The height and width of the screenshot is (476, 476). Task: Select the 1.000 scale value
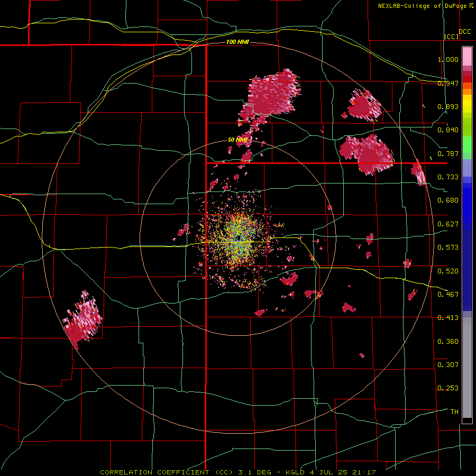[448, 59]
